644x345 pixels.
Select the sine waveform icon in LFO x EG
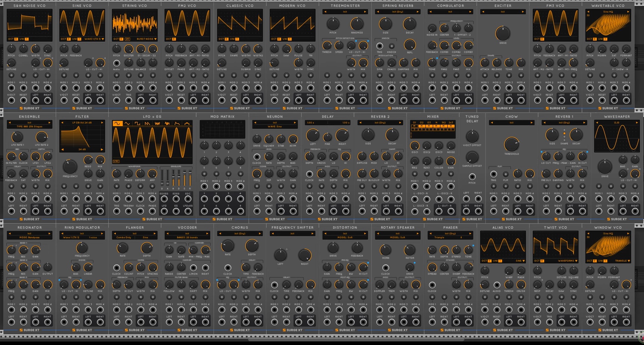[117, 124]
